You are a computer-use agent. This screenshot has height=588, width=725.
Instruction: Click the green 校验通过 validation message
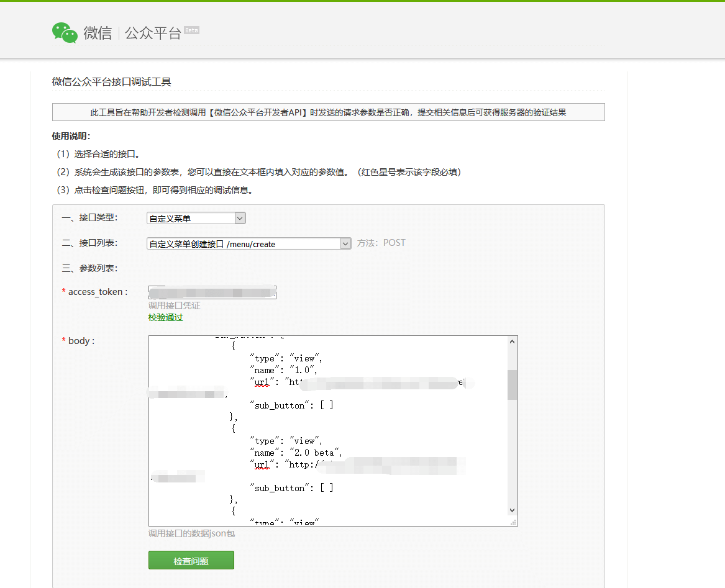[165, 318]
